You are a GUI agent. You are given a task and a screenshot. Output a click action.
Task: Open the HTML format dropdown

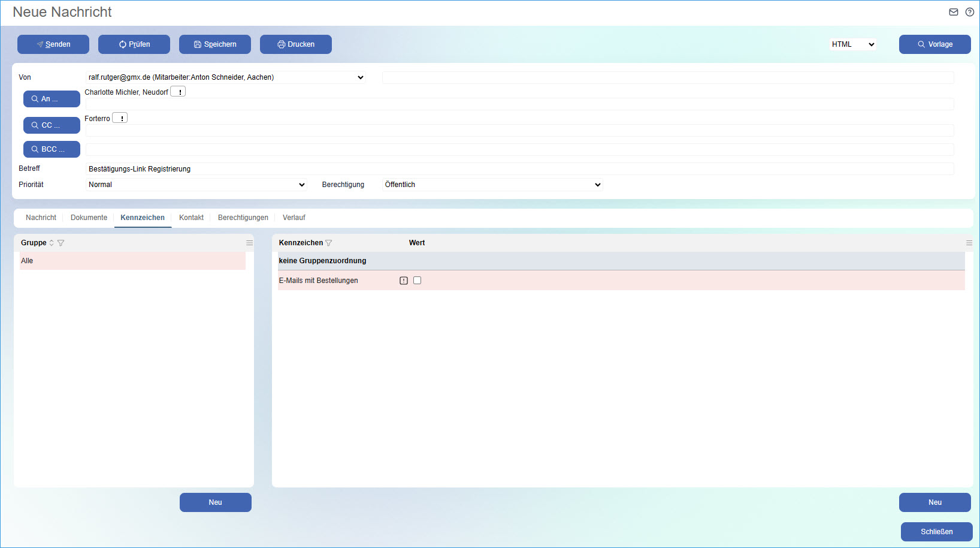click(852, 44)
